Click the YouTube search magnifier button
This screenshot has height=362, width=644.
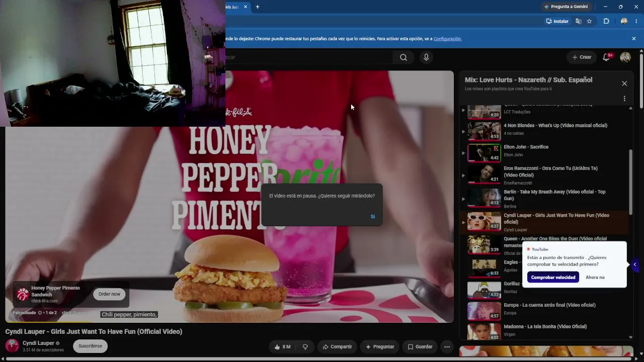coord(404,57)
